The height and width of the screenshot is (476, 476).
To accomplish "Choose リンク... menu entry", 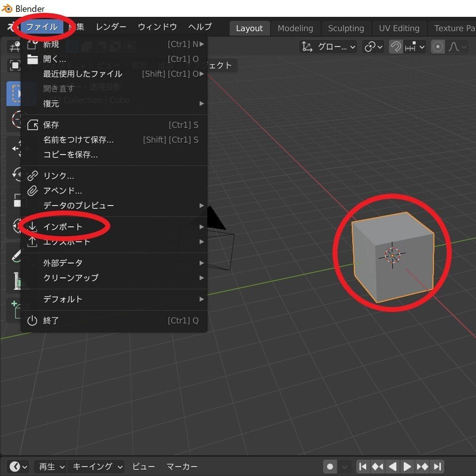I will (114, 176).
